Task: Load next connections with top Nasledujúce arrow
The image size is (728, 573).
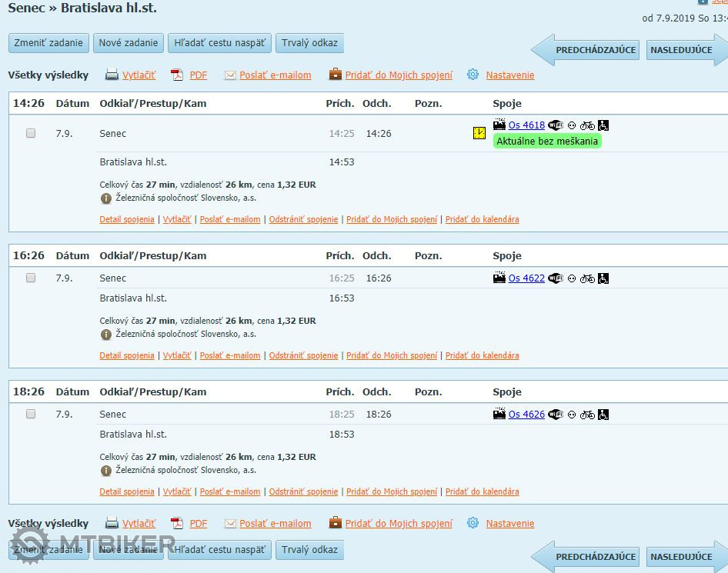Action: pos(681,50)
